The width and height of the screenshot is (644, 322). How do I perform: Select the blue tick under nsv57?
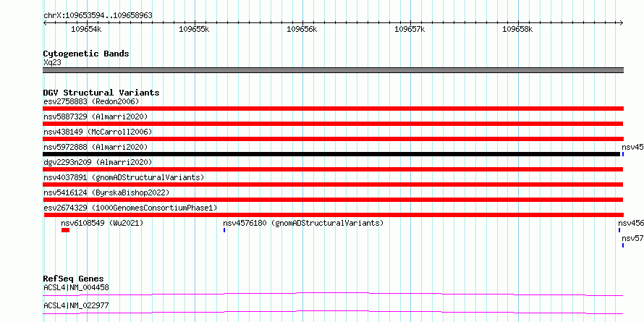pos(622,245)
